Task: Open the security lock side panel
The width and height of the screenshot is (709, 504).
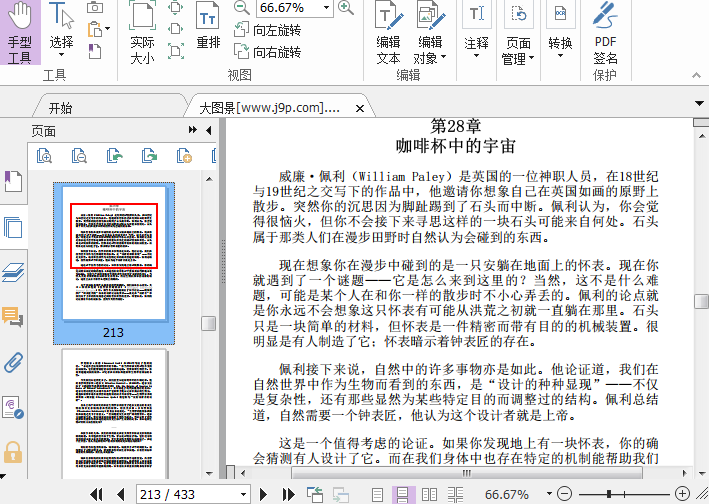Action: point(13,452)
